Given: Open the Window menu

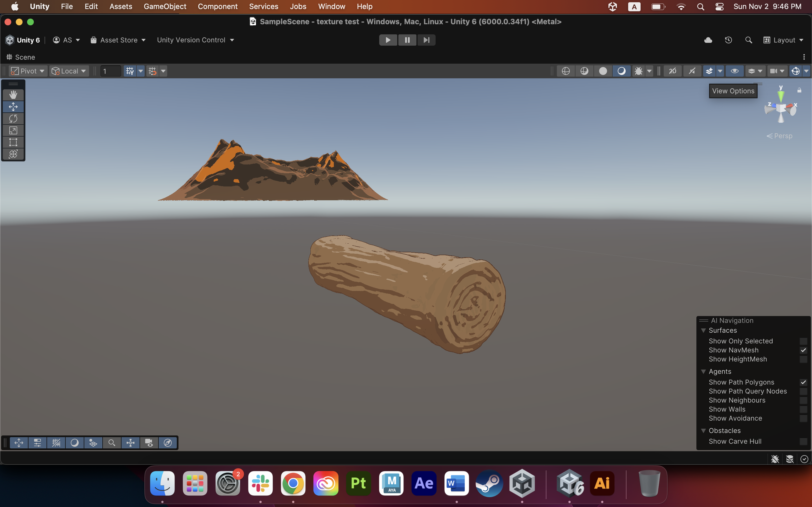Looking at the screenshot, I should point(331,6).
